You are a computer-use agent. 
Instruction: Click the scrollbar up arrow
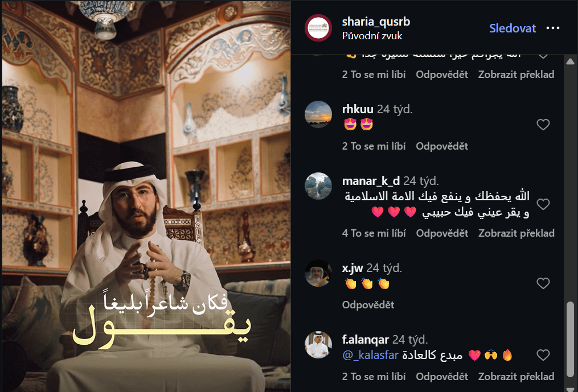(570, 61)
